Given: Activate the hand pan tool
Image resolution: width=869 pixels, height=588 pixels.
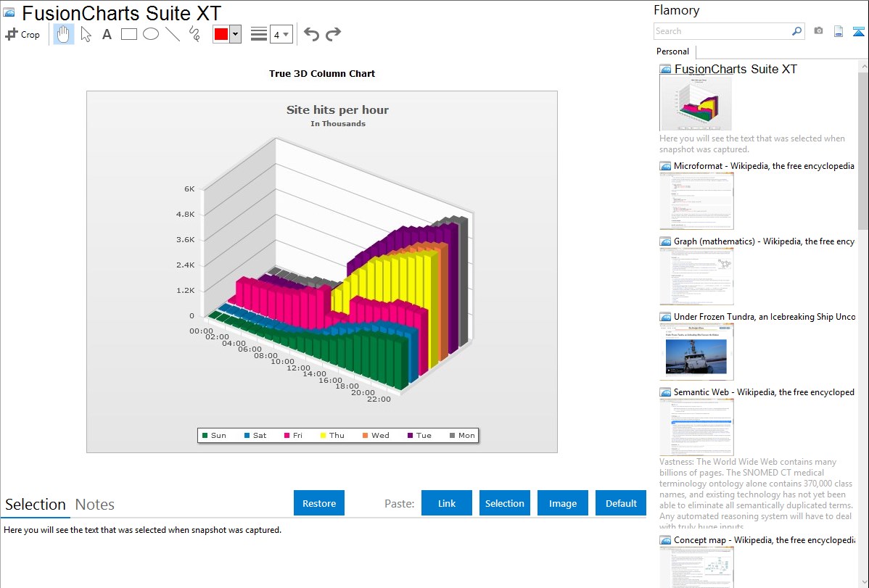Looking at the screenshot, I should pos(64,34).
